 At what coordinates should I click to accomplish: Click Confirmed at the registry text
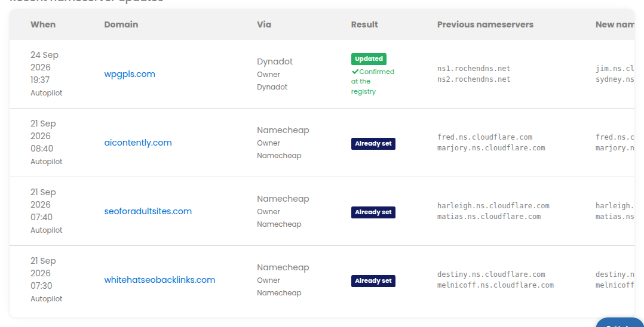(x=373, y=81)
